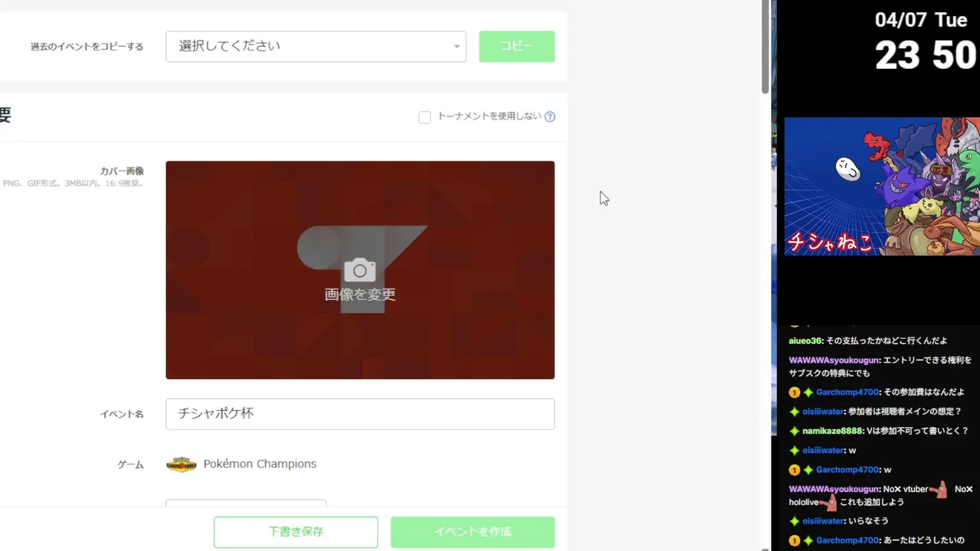The width and height of the screenshot is (980, 551).
Task: Click the green コピー button
Action: pyautogui.click(x=517, y=47)
